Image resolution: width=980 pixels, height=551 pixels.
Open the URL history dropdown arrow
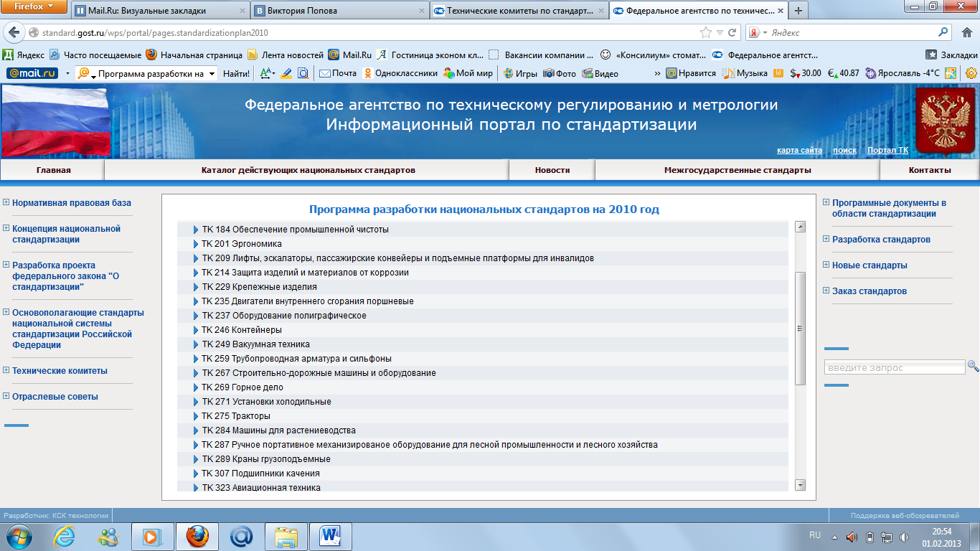tap(720, 33)
